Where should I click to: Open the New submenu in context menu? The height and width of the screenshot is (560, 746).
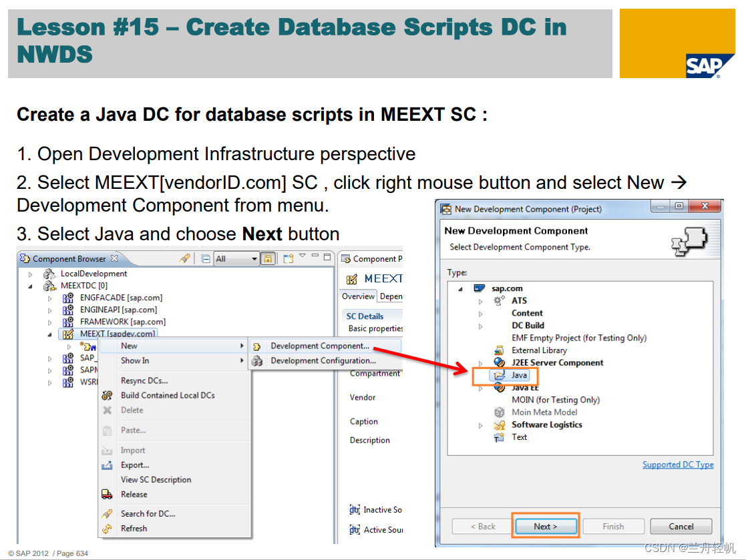(174, 346)
